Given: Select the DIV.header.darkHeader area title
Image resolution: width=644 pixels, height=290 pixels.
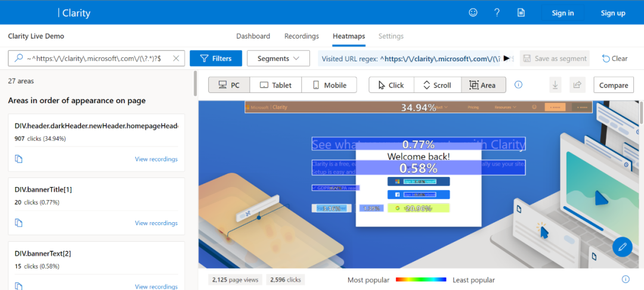Looking at the screenshot, I should (97, 126).
